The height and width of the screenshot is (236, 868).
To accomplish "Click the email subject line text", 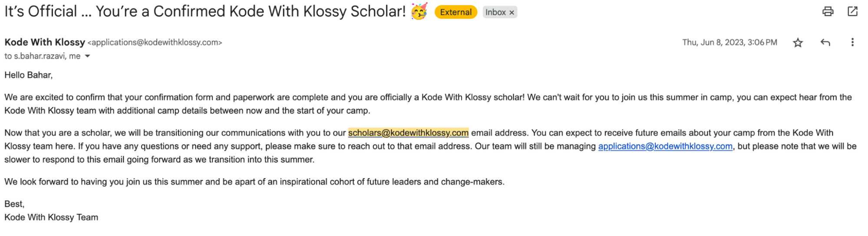I will (x=205, y=12).
